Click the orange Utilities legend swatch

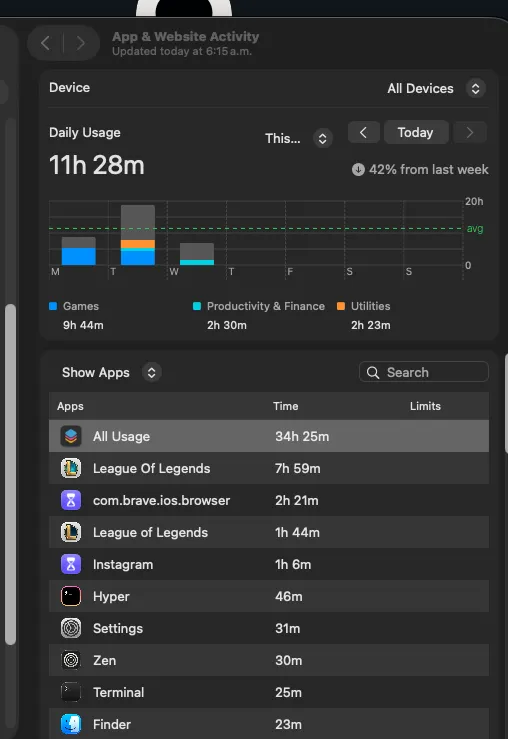(341, 306)
